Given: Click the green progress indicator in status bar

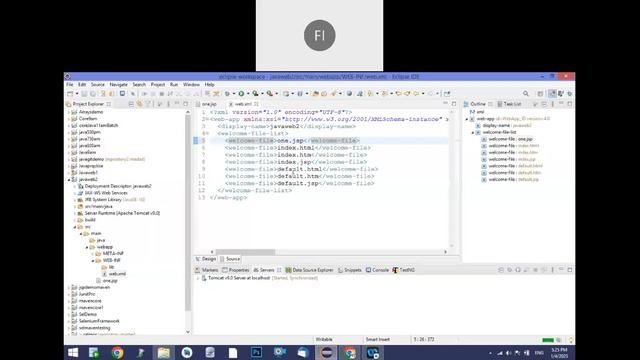Looking at the screenshot, I should [548, 340].
